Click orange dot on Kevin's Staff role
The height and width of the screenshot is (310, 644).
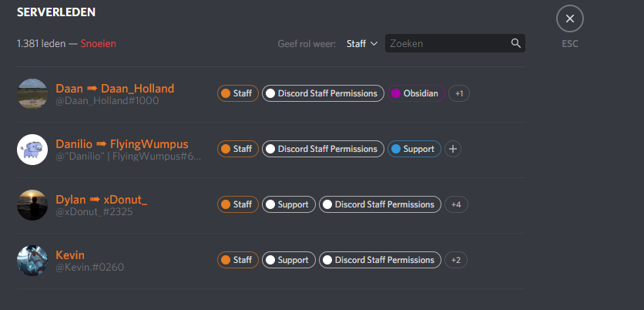click(x=226, y=260)
